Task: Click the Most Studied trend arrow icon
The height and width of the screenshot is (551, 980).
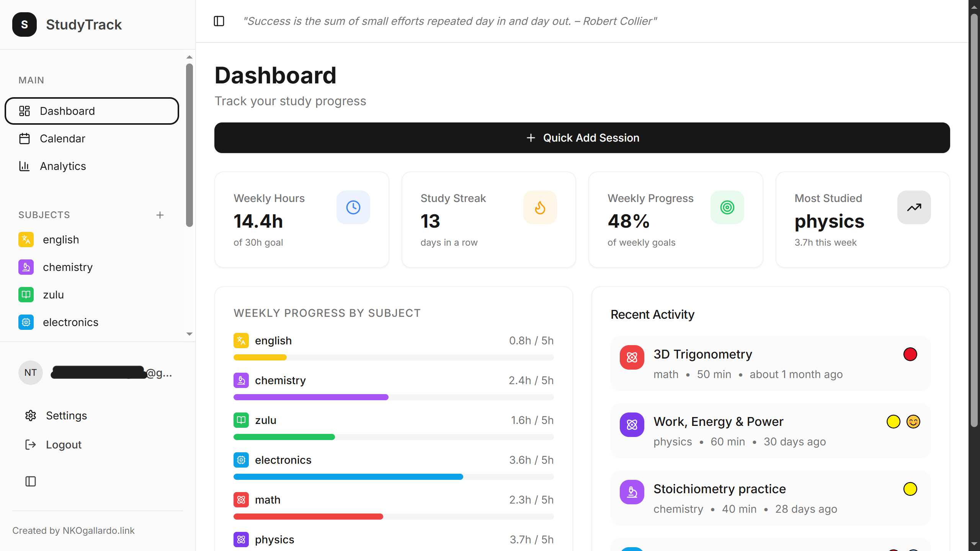Action: [914, 207]
